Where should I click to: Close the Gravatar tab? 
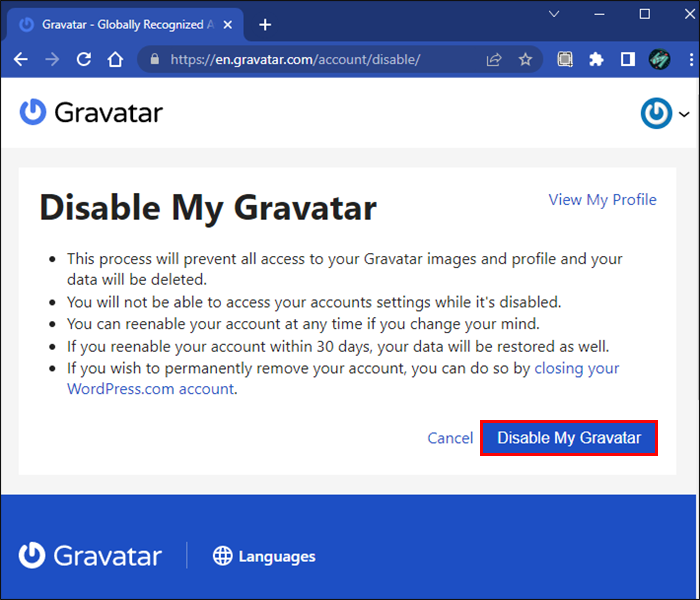(x=228, y=25)
